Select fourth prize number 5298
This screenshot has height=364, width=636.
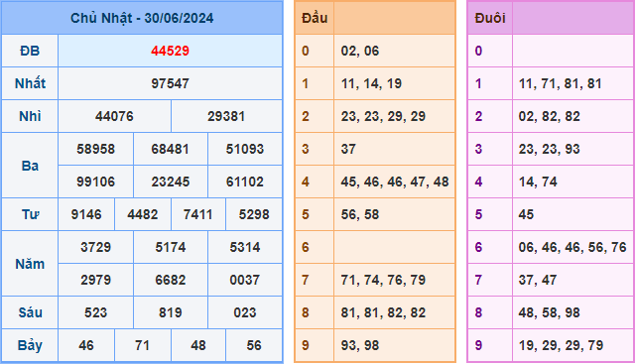(254, 214)
